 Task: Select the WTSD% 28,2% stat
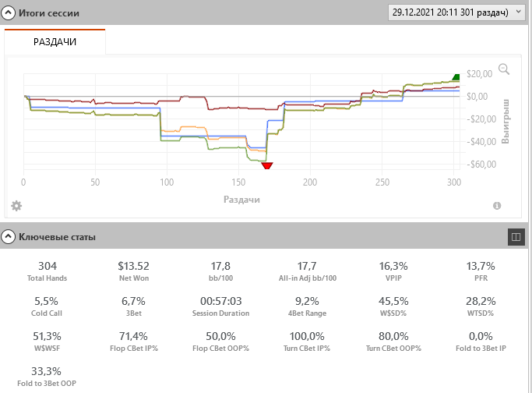coord(481,306)
